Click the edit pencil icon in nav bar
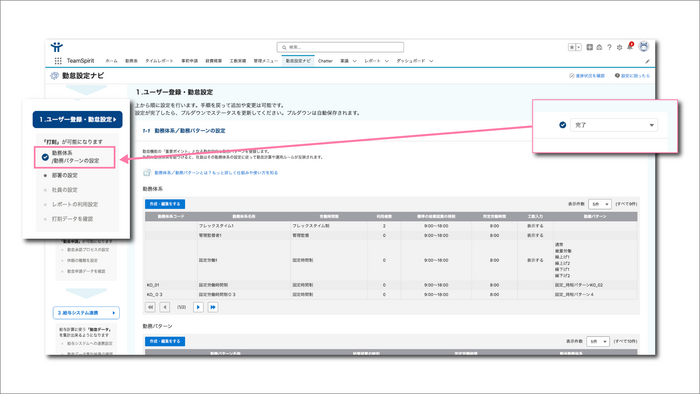 (x=647, y=61)
